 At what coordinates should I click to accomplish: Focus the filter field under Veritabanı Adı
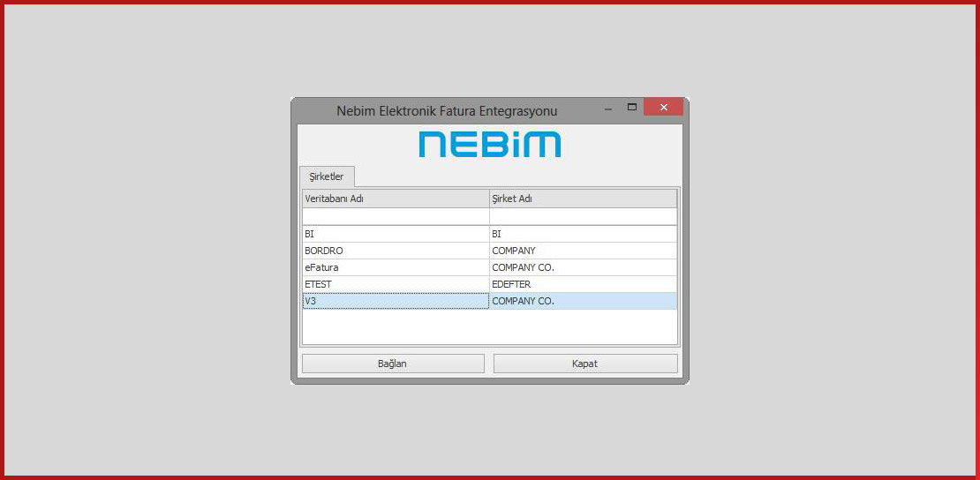coord(396,216)
